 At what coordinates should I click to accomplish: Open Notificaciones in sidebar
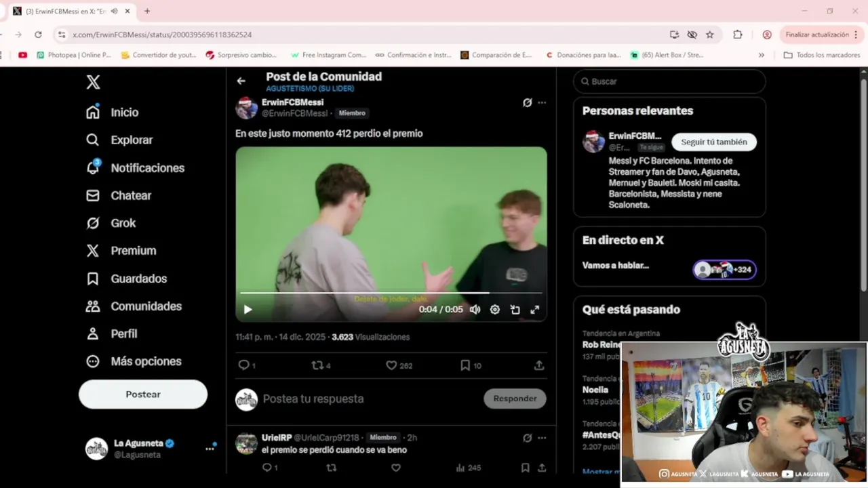click(x=135, y=168)
